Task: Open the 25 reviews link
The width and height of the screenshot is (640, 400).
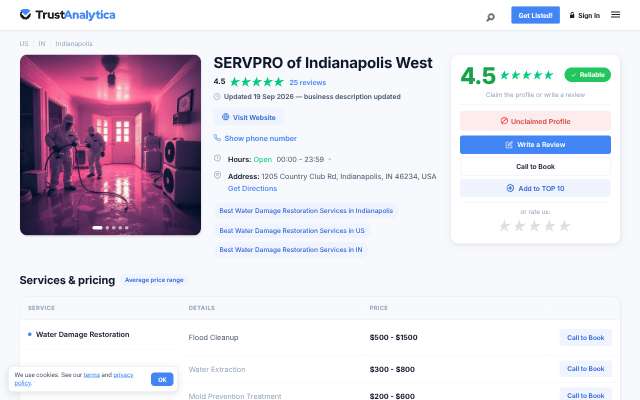Action: [308, 82]
